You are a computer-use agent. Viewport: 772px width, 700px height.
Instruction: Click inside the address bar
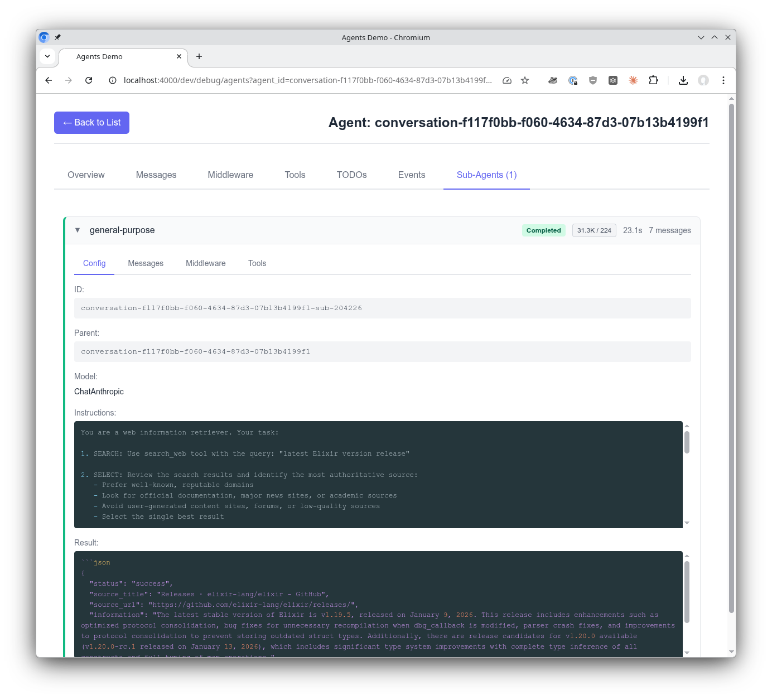(x=307, y=80)
